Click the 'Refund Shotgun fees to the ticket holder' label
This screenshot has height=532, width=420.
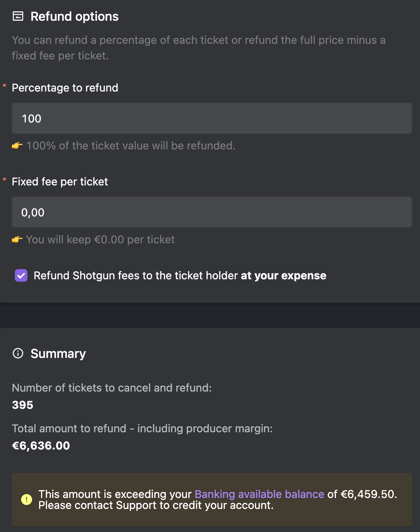click(x=136, y=275)
